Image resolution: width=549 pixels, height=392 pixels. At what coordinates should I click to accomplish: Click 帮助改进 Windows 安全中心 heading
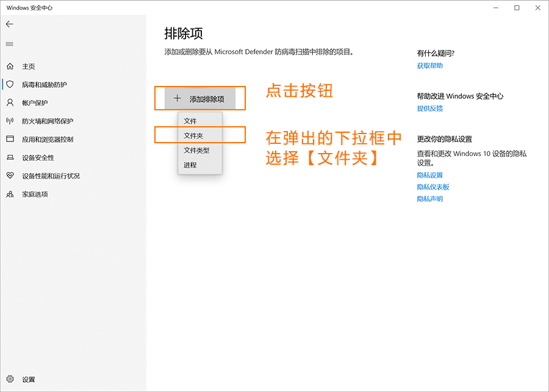coord(460,96)
